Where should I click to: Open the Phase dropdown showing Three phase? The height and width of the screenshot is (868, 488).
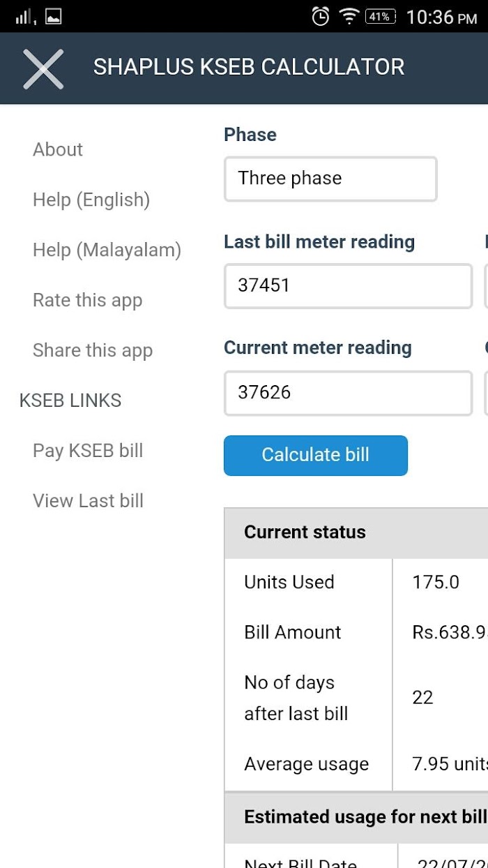330,179
